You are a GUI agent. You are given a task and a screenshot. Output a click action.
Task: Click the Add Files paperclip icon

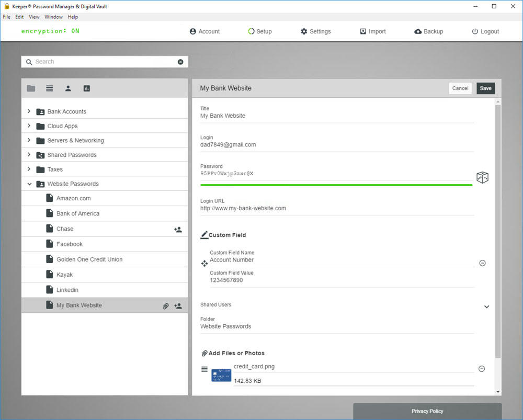pos(204,353)
